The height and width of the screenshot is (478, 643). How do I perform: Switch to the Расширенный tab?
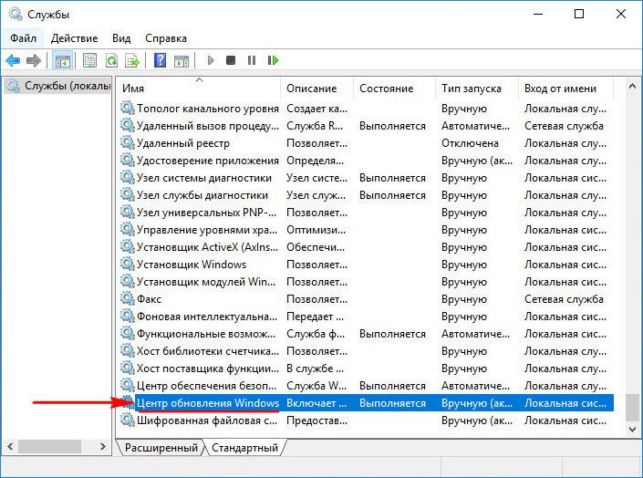tap(161, 448)
